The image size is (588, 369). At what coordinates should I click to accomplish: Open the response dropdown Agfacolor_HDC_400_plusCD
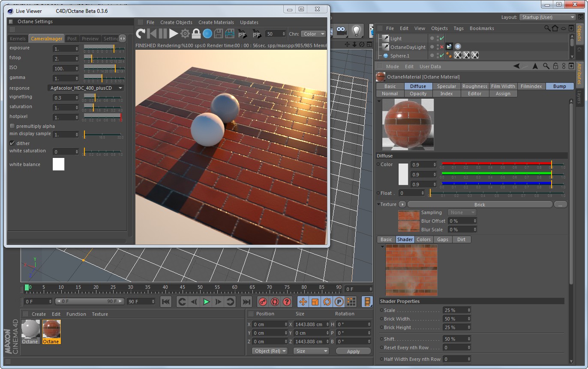point(85,88)
